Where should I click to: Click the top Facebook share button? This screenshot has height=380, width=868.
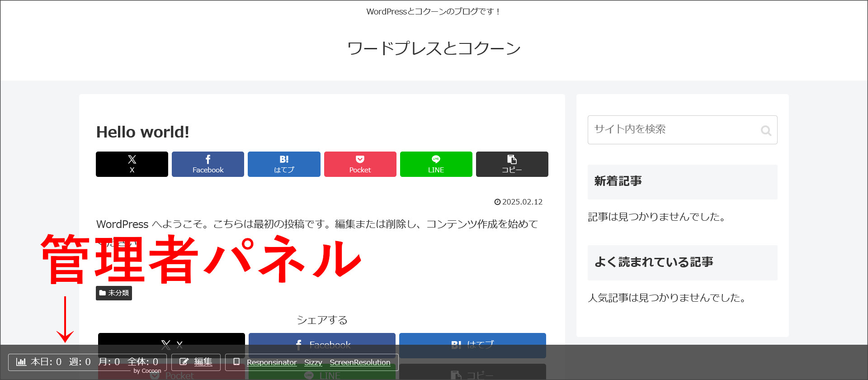click(x=208, y=164)
